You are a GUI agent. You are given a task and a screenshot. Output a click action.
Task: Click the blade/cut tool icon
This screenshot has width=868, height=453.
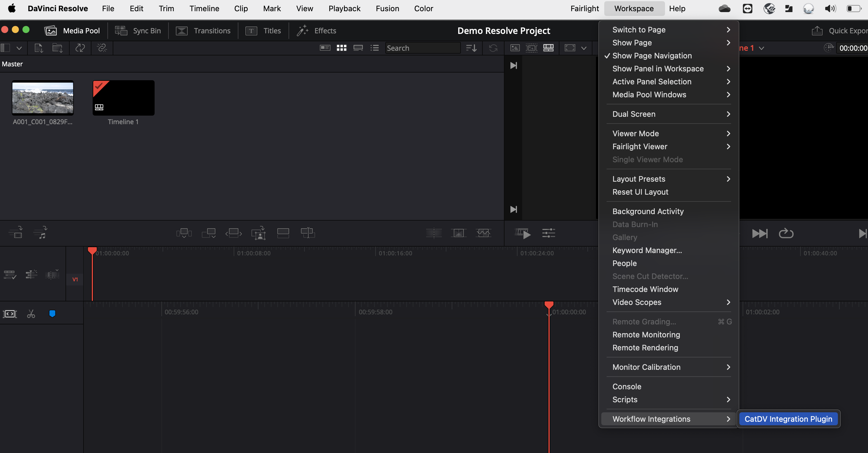coord(31,314)
